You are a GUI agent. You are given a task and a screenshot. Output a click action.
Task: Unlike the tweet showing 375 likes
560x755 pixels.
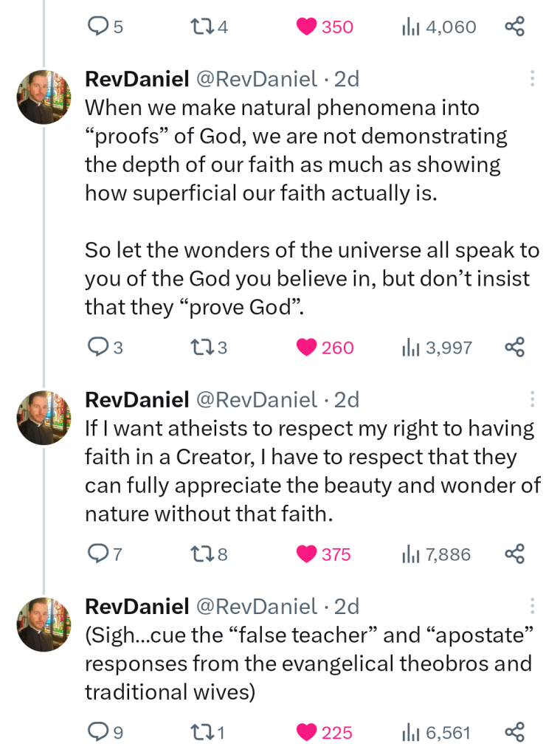coord(306,554)
